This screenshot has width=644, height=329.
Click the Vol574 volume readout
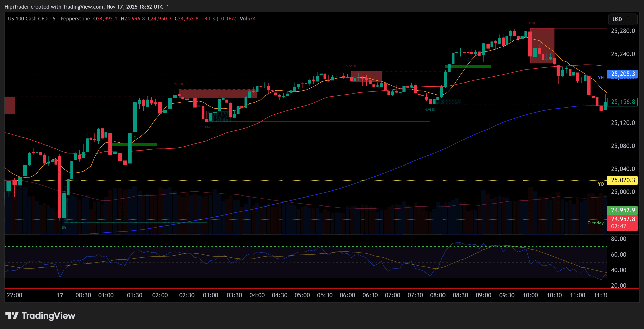pos(248,19)
